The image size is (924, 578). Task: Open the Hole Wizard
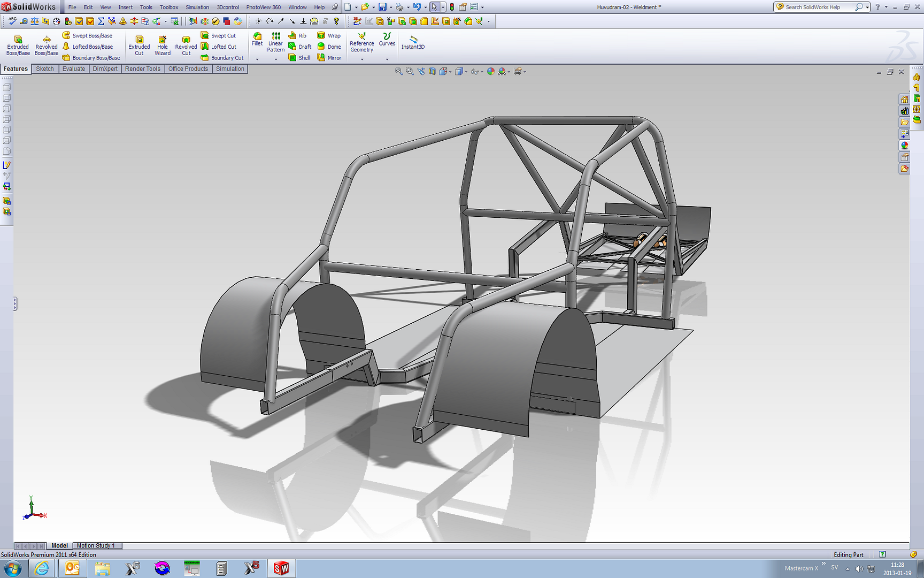coord(163,45)
